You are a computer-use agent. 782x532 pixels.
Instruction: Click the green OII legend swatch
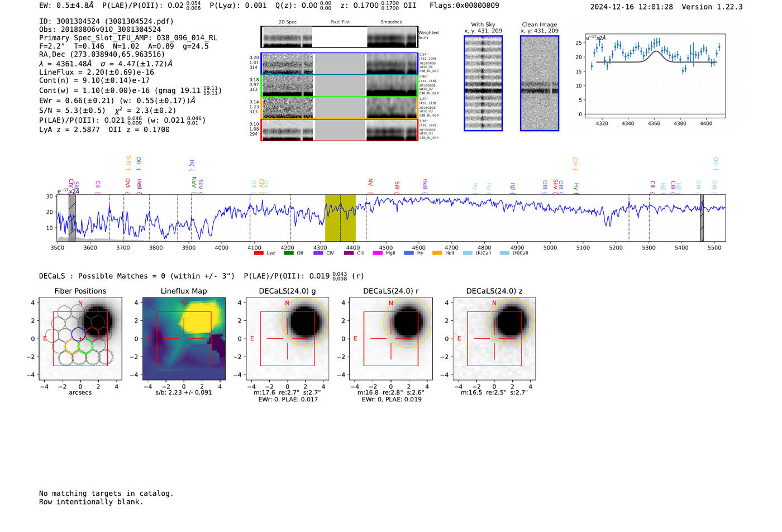point(288,253)
